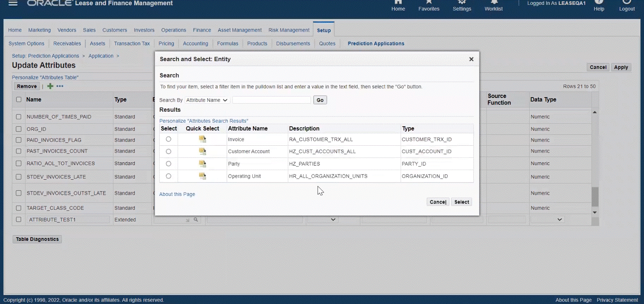Open the Data Type dropdown in ATTRIBUTE_TEST1 row
This screenshot has width=644, height=304.
(x=547, y=219)
